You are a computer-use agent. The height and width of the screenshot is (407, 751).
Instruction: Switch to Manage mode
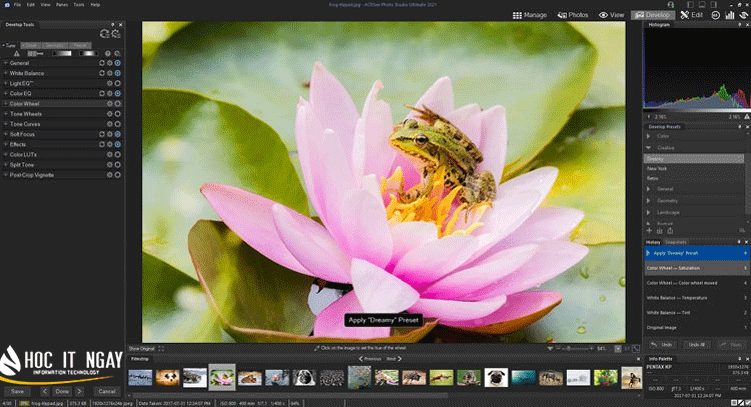tap(530, 15)
